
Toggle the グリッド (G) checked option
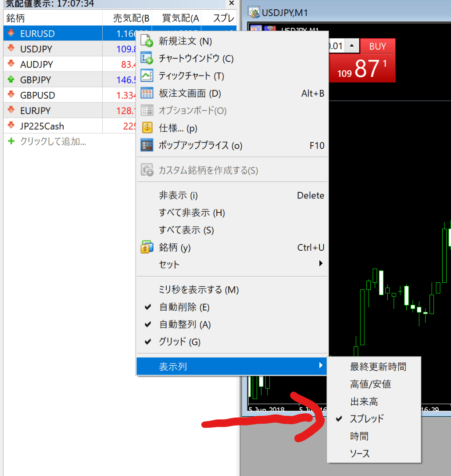tap(233, 342)
